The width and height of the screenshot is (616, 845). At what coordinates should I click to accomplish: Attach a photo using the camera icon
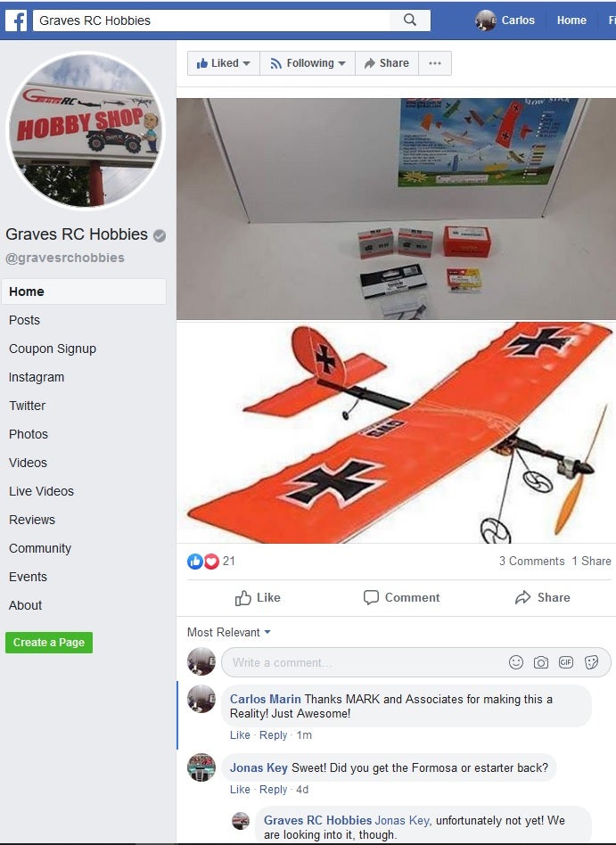(540, 662)
